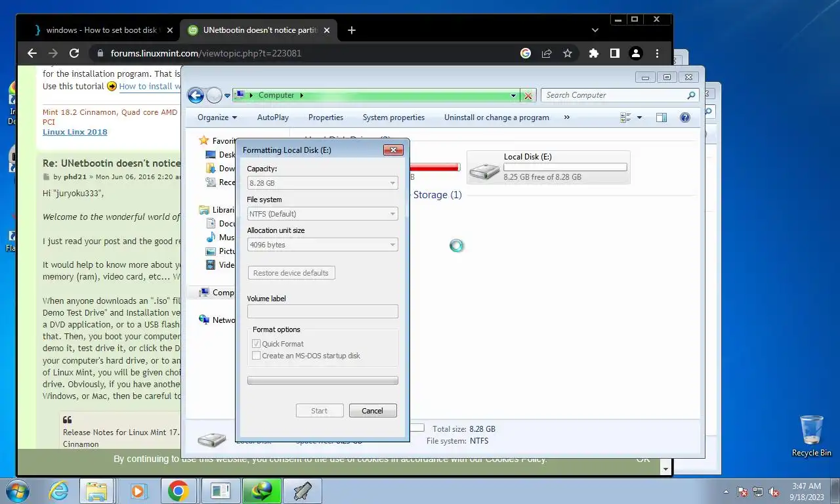Toggle the Explorer preview pane icon
The image size is (840, 504).
[661, 117]
